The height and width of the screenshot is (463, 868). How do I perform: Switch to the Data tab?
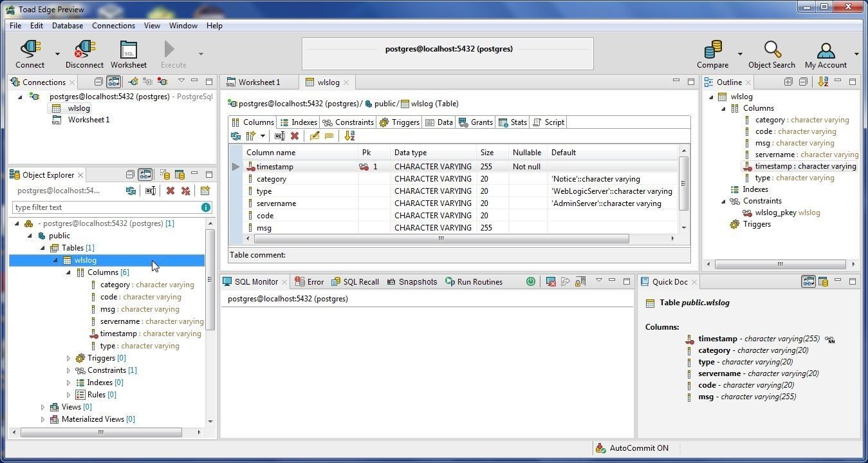coord(439,122)
